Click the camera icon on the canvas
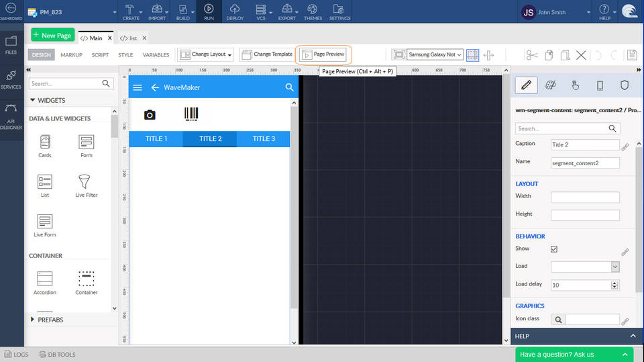This screenshot has height=362, width=644. (x=150, y=115)
